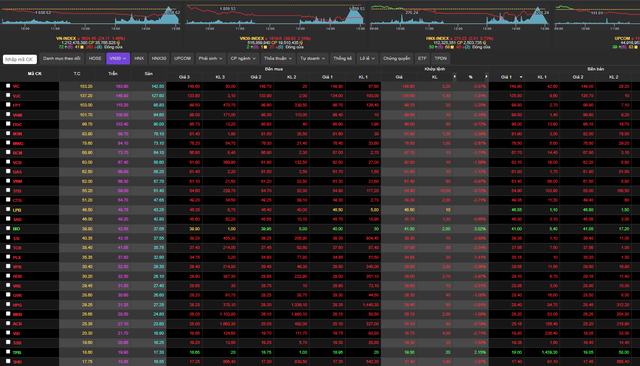This screenshot has width=640, height=366.
Task: Expand the Phái sinh dropdown
Action: click(x=210, y=58)
